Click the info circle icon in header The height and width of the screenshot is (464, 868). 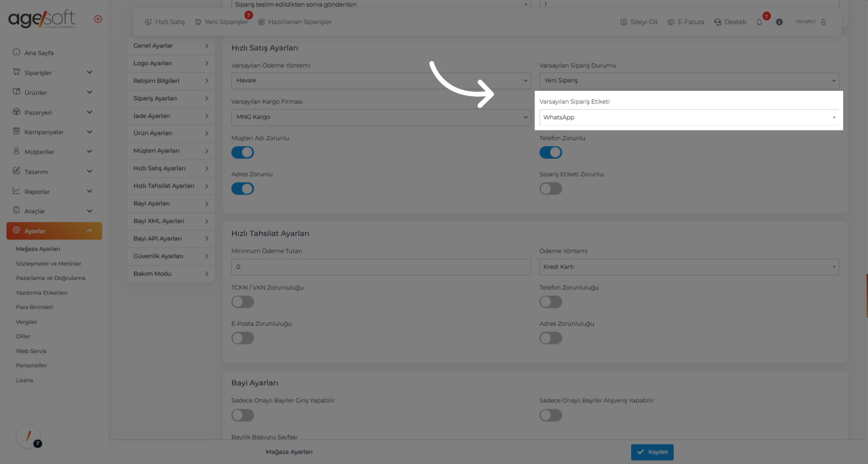click(779, 22)
